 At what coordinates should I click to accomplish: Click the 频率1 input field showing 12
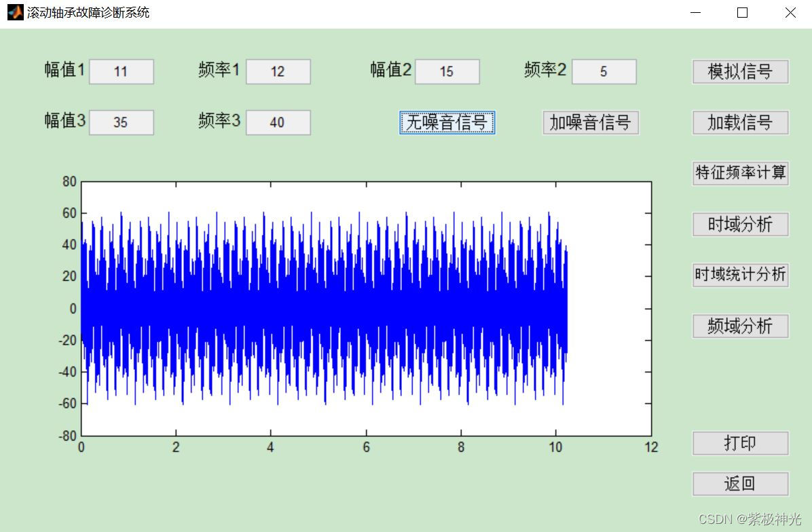[x=278, y=71]
